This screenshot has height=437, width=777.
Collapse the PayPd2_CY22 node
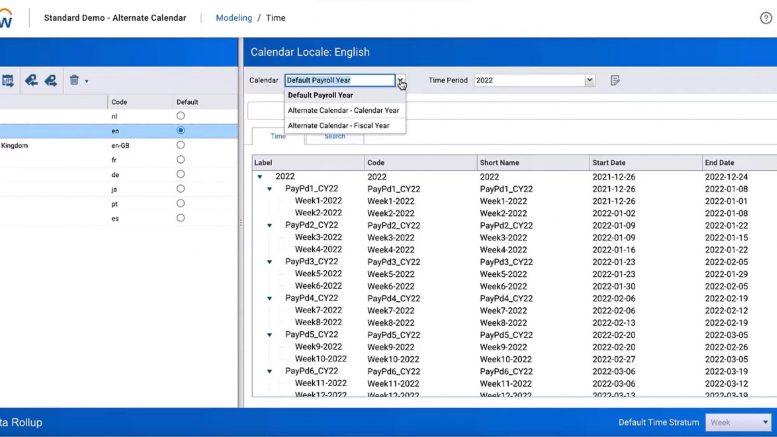(x=270, y=225)
